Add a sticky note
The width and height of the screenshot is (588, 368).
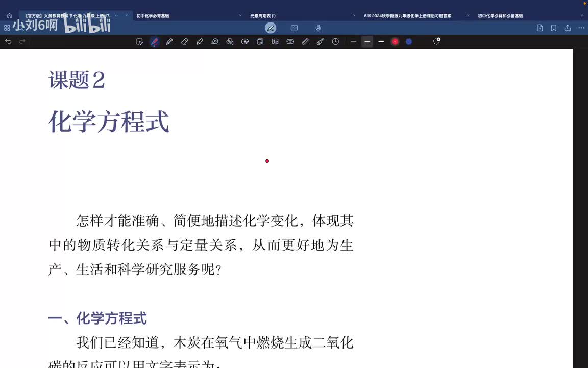click(260, 42)
